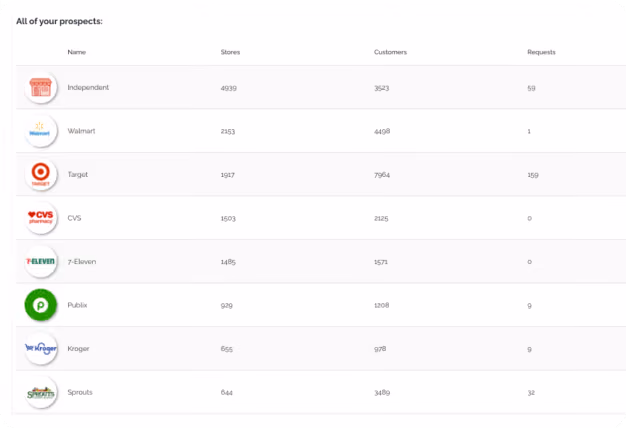Open the Sprouts prospect name
The image size is (626, 428).
click(x=80, y=392)
